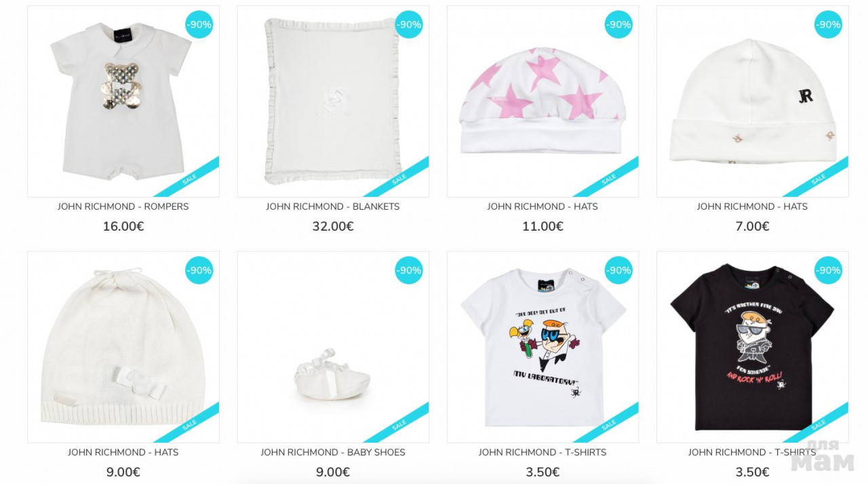Viewport: 868px width, 484px height.
Task: Open John Richmond - T-Shirts link under white tee
Action: point(542,452)
